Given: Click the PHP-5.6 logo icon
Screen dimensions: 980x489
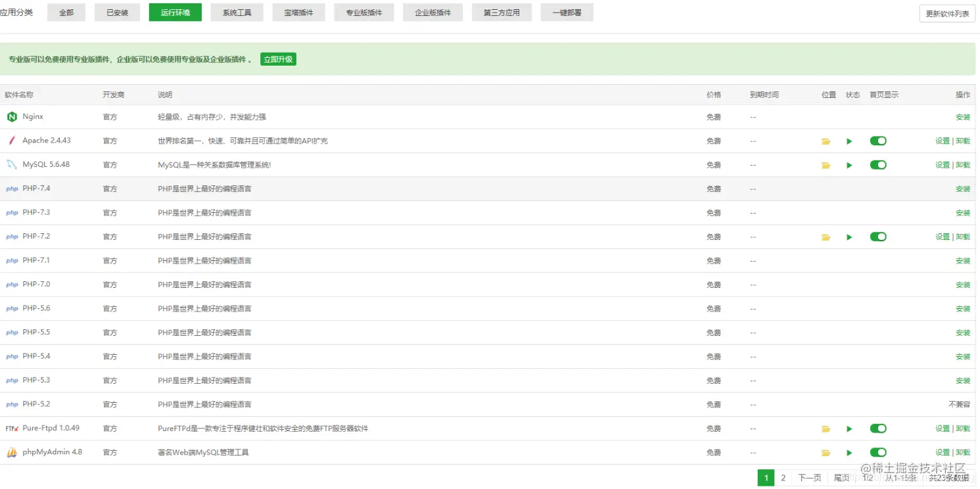Looking at the screenshot, I should pos(12,309).
